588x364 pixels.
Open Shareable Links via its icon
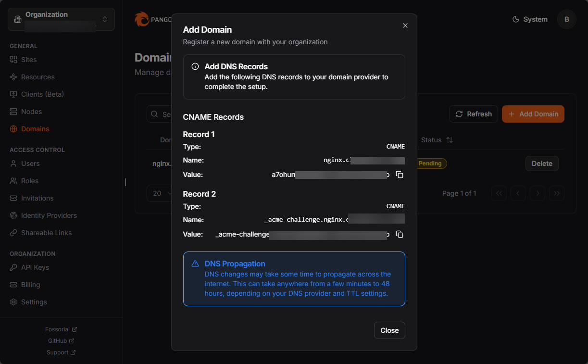[15, 233]
